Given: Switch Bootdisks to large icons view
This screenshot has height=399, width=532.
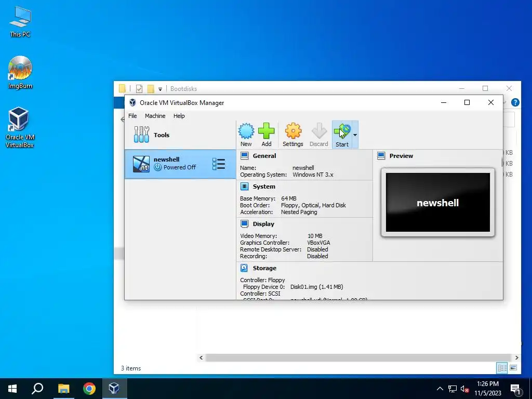Looking at the screenshot, I should pos(513,368).
